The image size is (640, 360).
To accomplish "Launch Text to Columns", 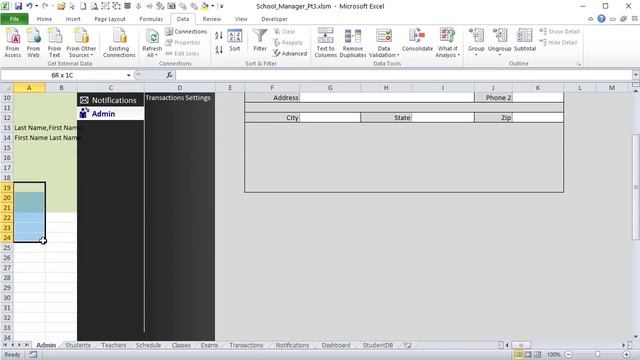I will (325, 42).
